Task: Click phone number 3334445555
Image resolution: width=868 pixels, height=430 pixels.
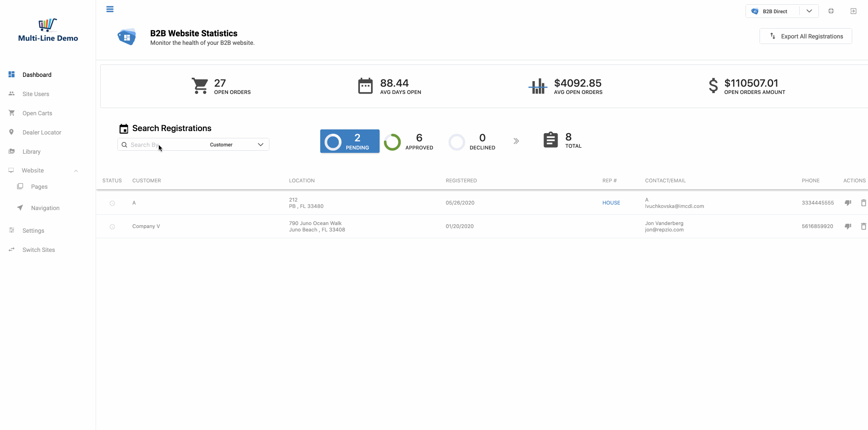Action: coord(818,203)
